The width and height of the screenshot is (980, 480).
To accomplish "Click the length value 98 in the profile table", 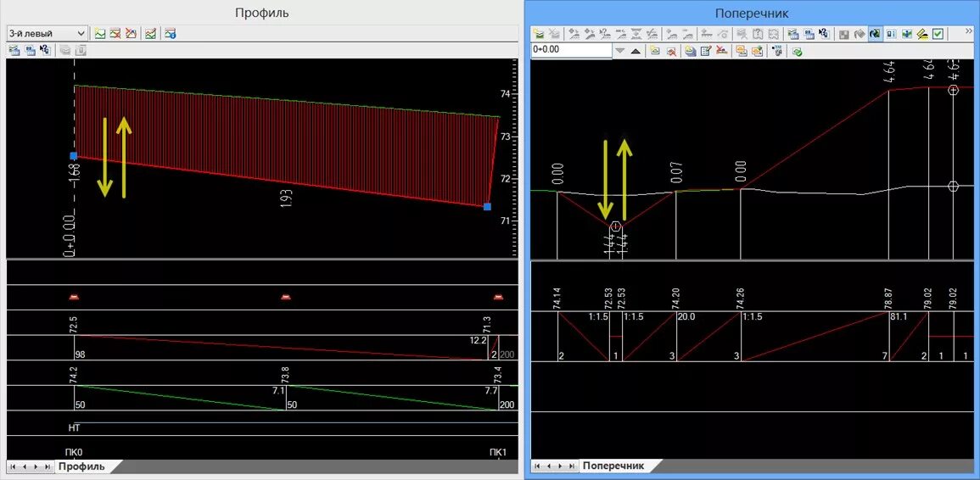I will 80,354.
